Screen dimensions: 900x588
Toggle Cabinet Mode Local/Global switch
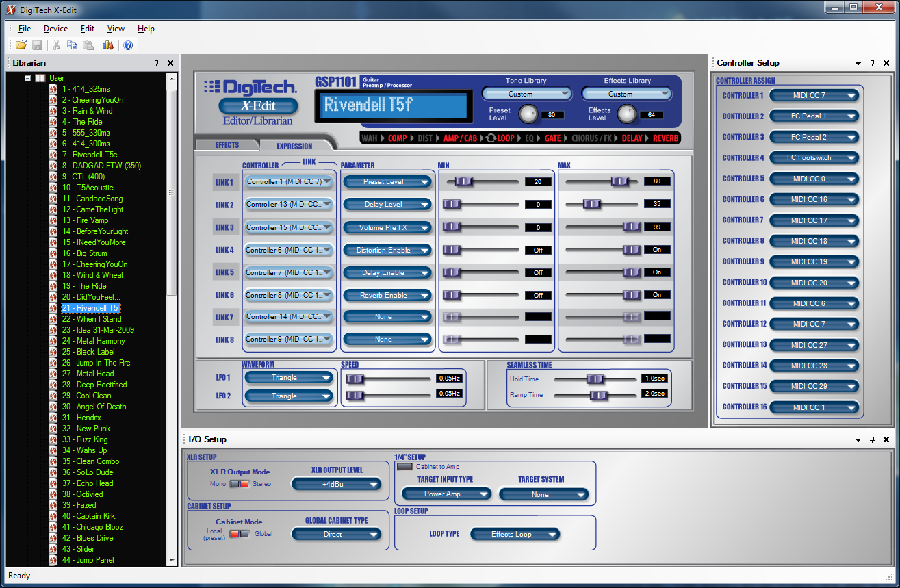click(239, 534)
